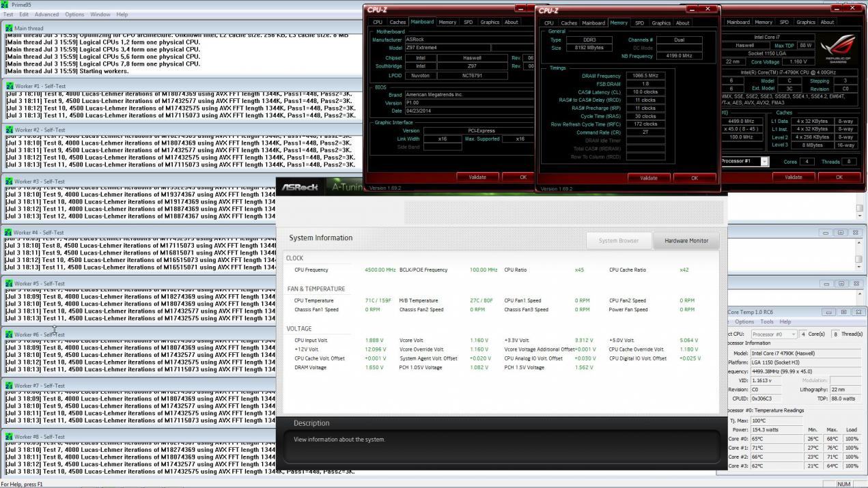The width and height of the screenshot is (868, 488).
Task: Open the Tools menu in Core Temp
Action: [767, 321]
